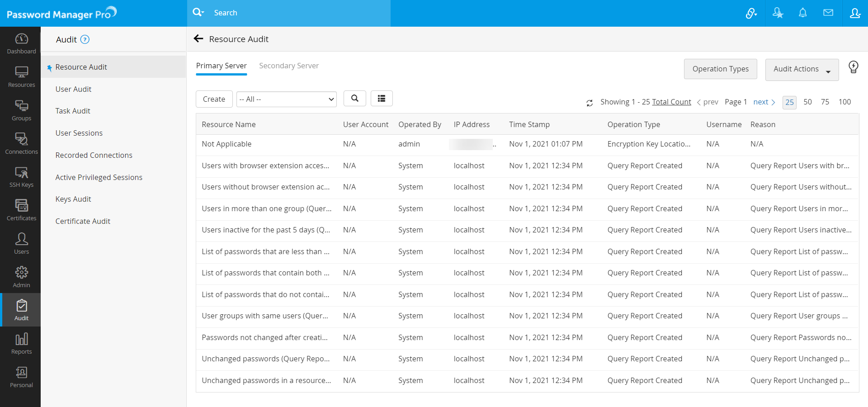Click the notifications bell icon
This screenshot has width=868, height=407.
point(802,13)
